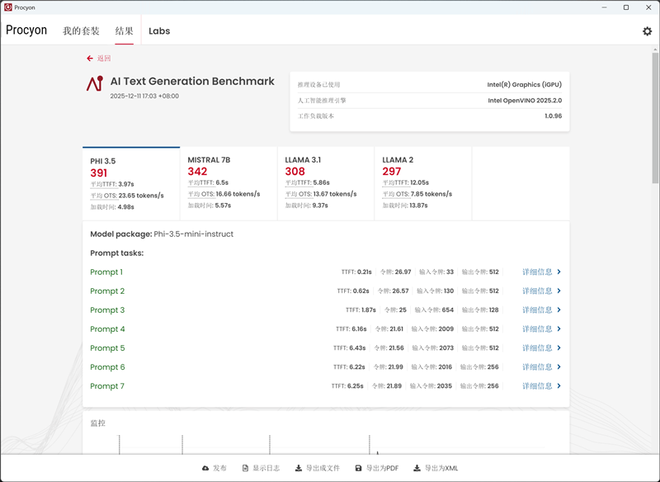Click the red back arrow icon
This screenshot has height=482, width=660.
coord(90,59)
